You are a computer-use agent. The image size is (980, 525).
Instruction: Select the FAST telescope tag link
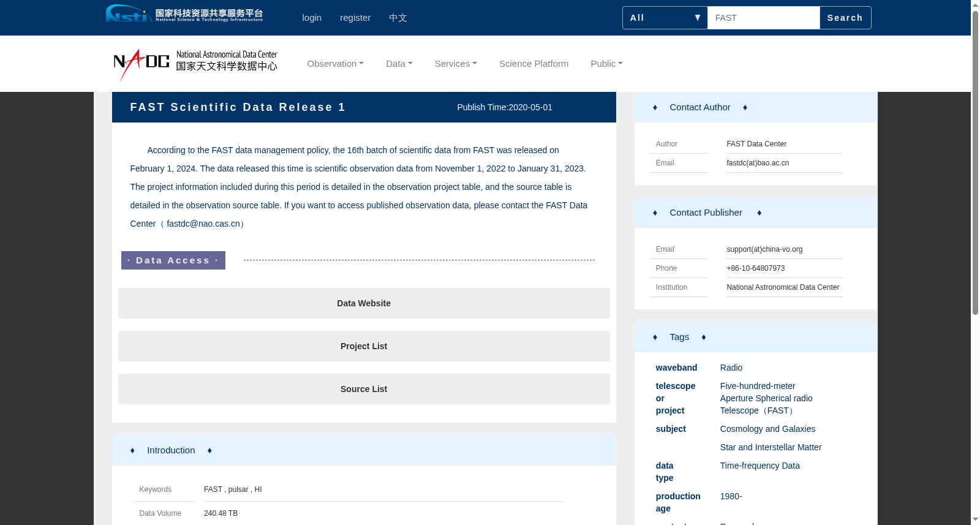coord(766,398)
